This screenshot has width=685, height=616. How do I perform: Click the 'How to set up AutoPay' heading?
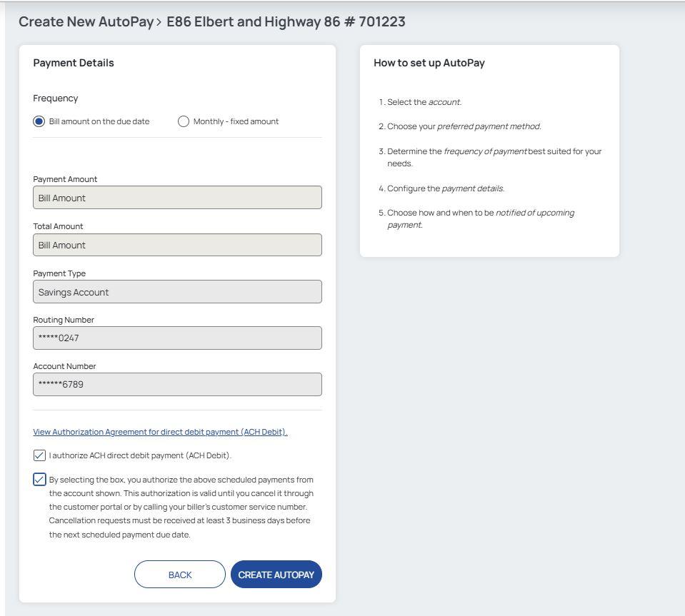click(x=429, y=63)
